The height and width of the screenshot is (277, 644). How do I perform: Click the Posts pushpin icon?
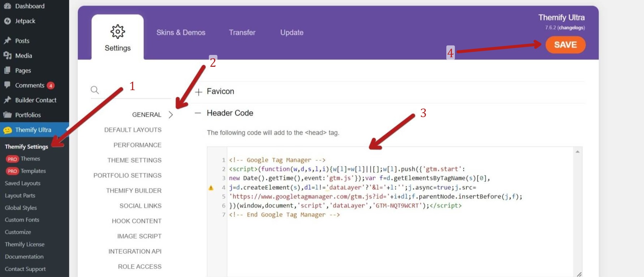coord(7,41)
